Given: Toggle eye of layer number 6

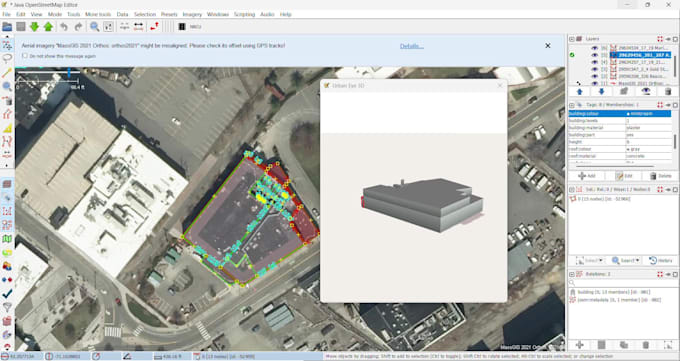Looking at the screenshot, I should [x=595, y=48].
